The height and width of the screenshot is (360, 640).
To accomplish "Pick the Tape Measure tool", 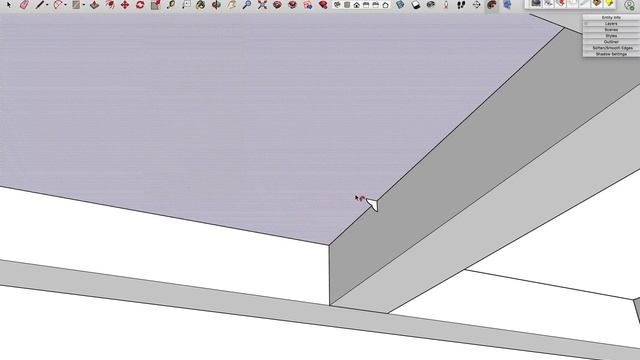I will point(171,5).
